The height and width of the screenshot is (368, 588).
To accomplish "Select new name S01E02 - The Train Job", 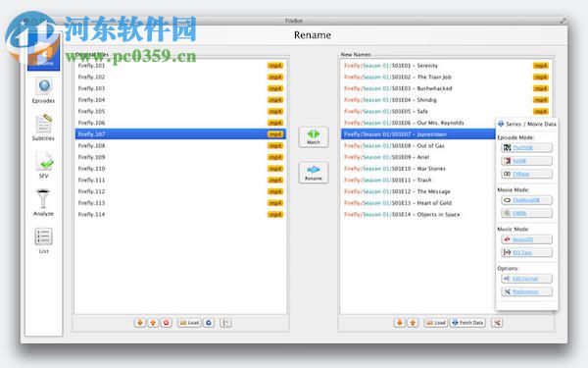I will pos(446,77).
